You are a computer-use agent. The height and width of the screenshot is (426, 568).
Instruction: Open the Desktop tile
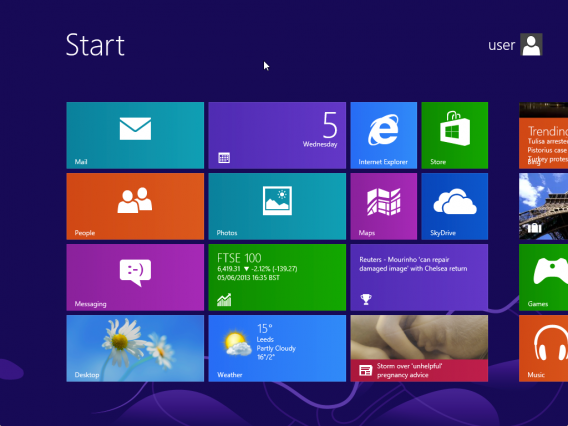click(x=135, y=348)
